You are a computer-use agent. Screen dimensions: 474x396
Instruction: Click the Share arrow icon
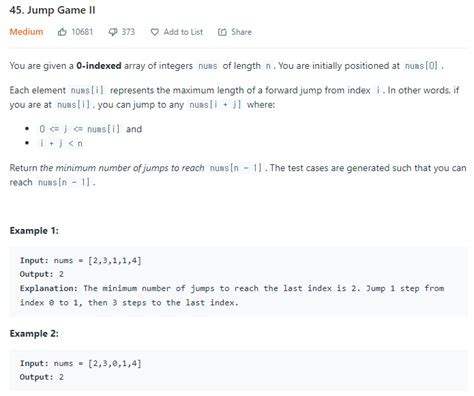222,32
